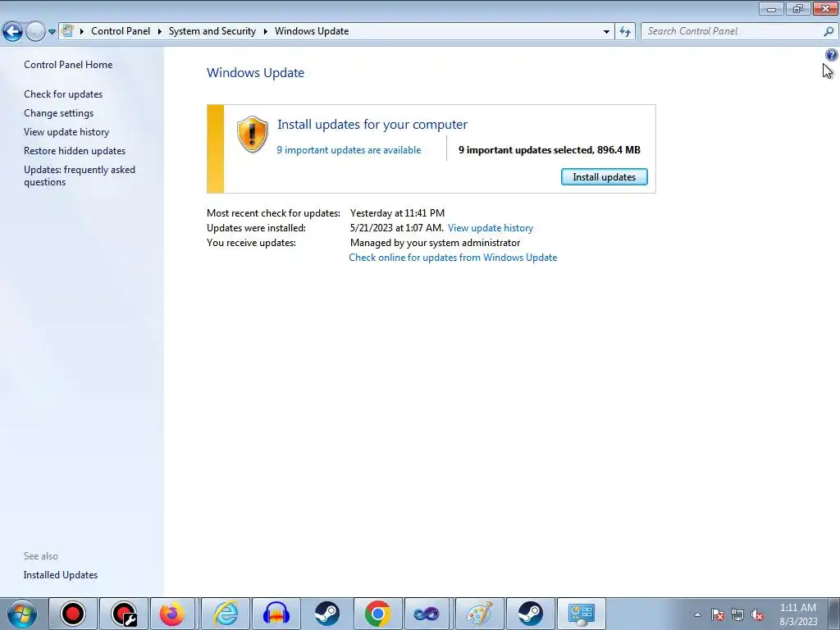Click Check online for updates from Windows Update
The height and width of the screenshot is (630, 840).
pos(453,258)
